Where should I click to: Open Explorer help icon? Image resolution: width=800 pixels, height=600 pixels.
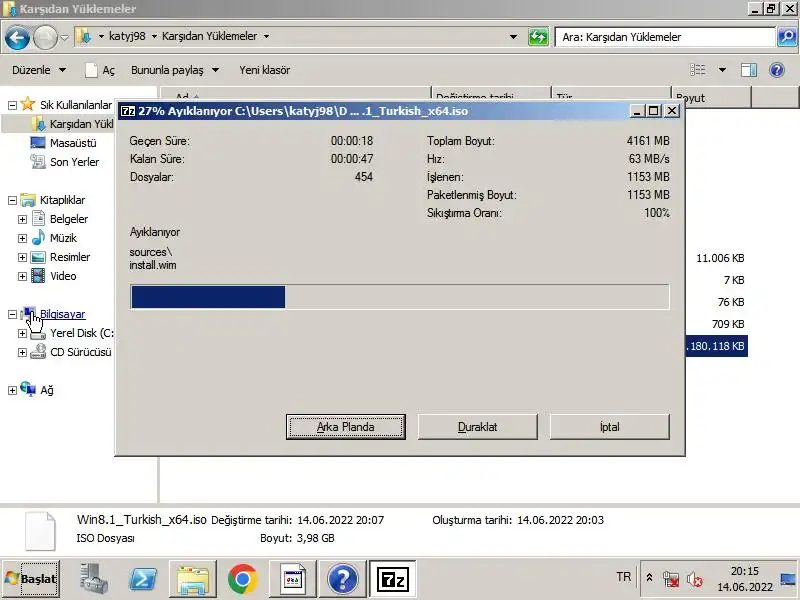click(777, 70)
